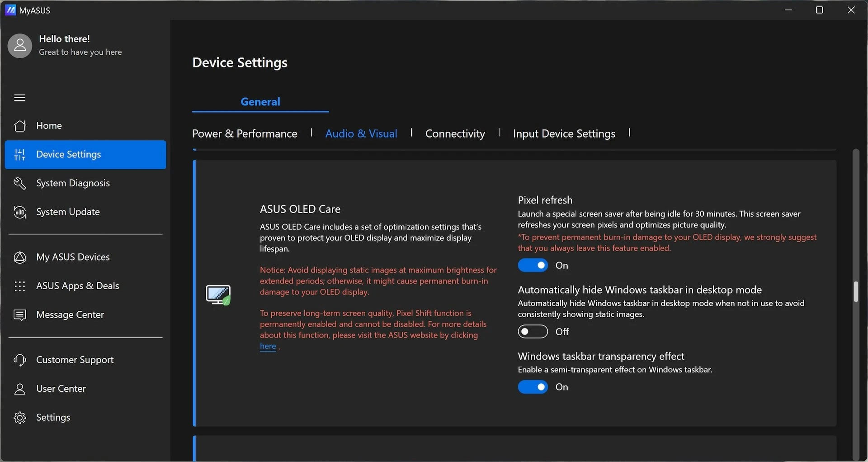868x462 pixels.
Task: Open Message Center page
Action: [85, 315]
